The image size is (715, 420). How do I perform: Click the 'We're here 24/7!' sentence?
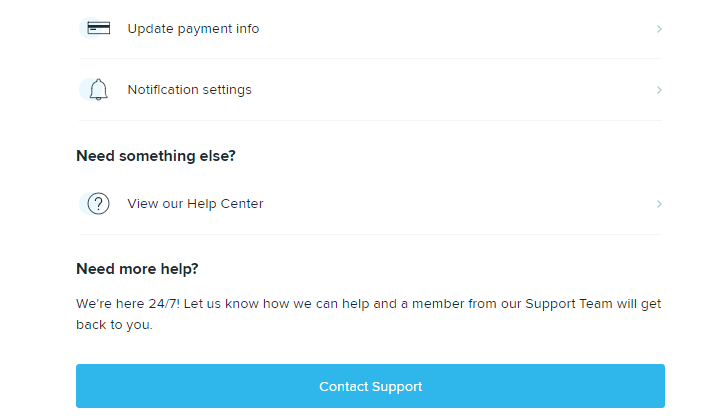[128, 304]
